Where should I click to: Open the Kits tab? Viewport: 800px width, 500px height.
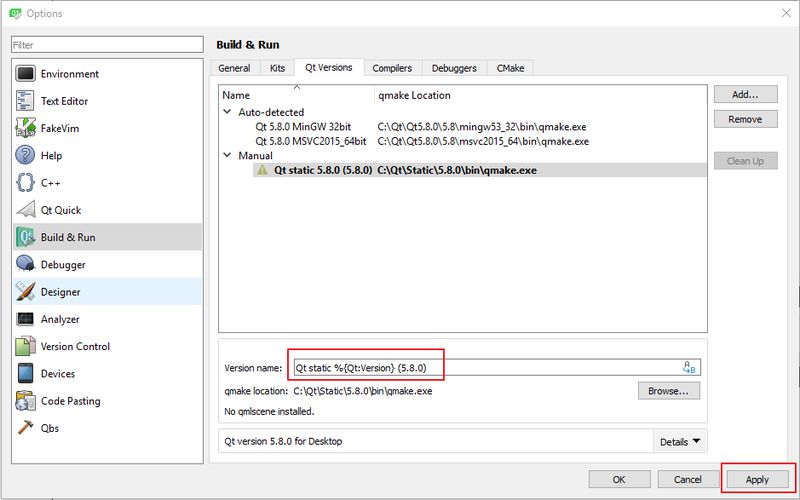point(278,68)
